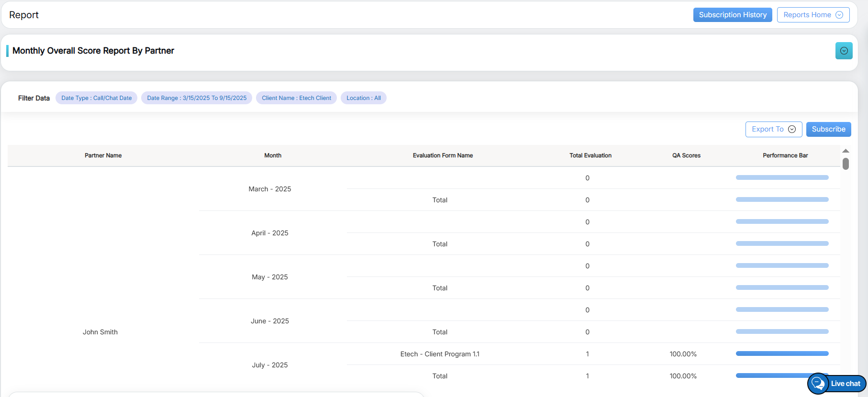This screenshot has width=868, height=397.
Task: Select the Date Range filter chip
Action: pyautogui.click(x=197, y=98)
